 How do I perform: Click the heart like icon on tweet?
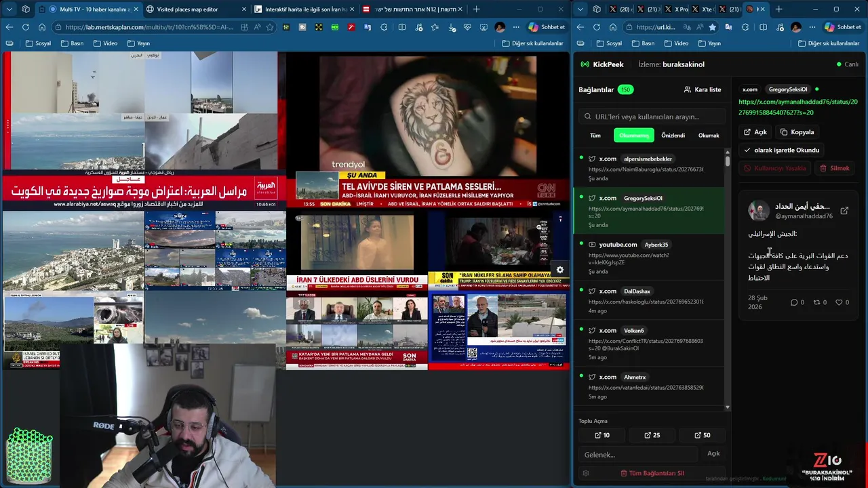[839, 302]
